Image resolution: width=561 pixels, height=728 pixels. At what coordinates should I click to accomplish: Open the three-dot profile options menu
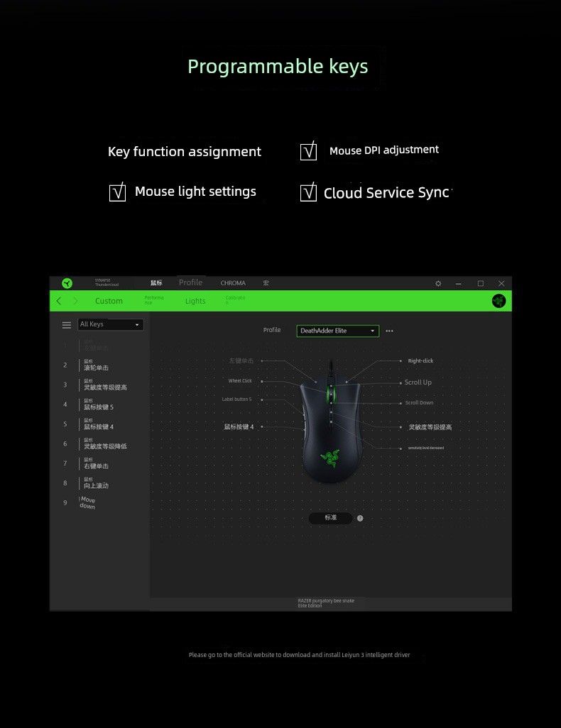click(389, 331)
